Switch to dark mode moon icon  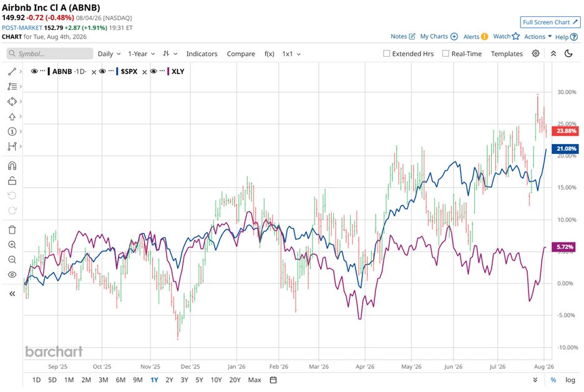coord(568,53)
